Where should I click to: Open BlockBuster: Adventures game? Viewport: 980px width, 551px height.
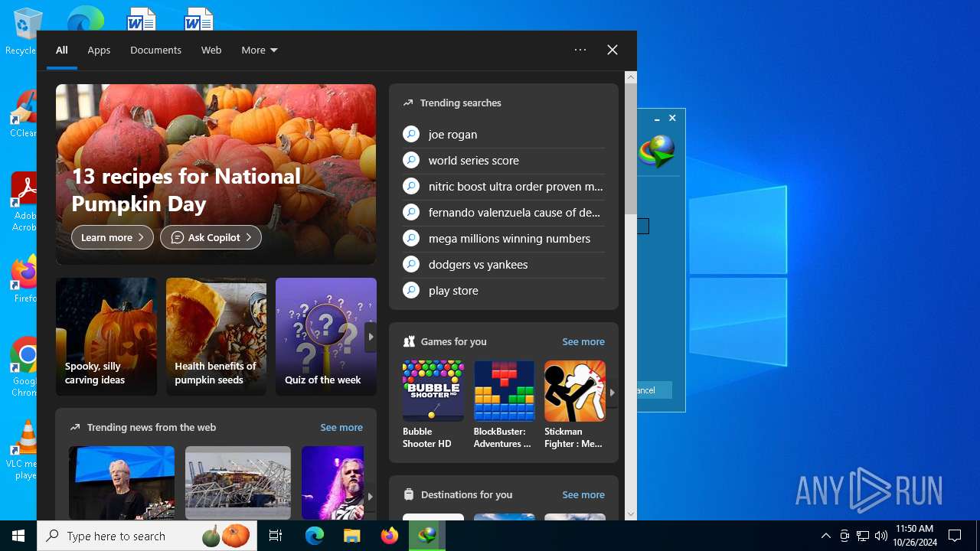pos(504,405)
